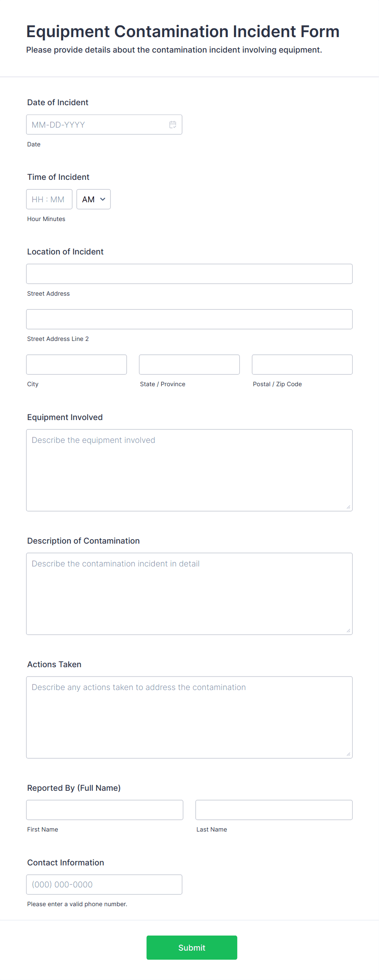Click the Equipment Involved text area

189,469
